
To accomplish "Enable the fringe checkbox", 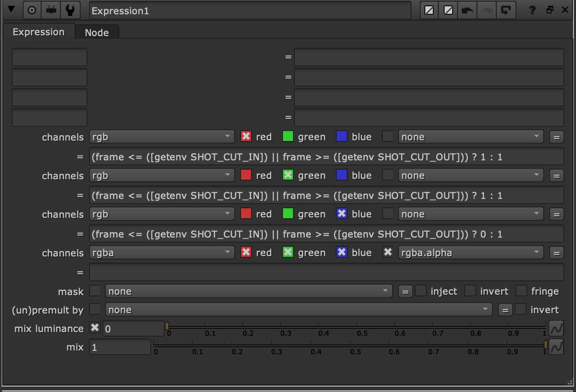I will point(521,291).
